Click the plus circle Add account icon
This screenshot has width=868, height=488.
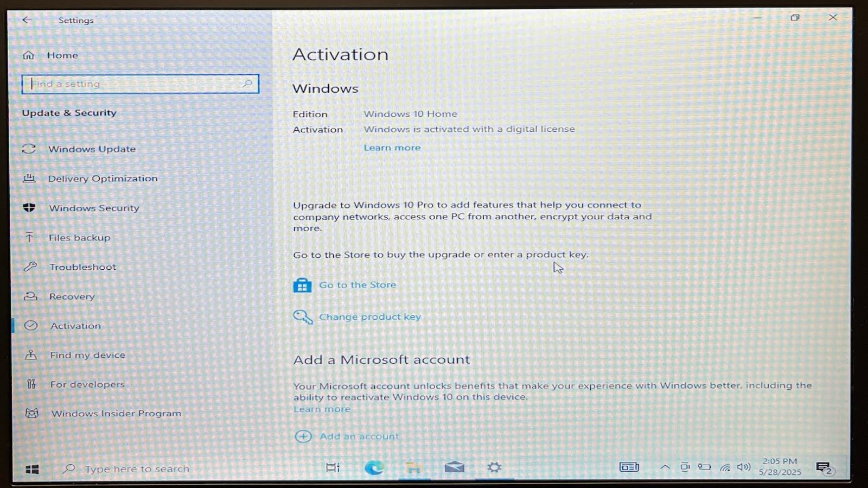[x=303, y=436]
